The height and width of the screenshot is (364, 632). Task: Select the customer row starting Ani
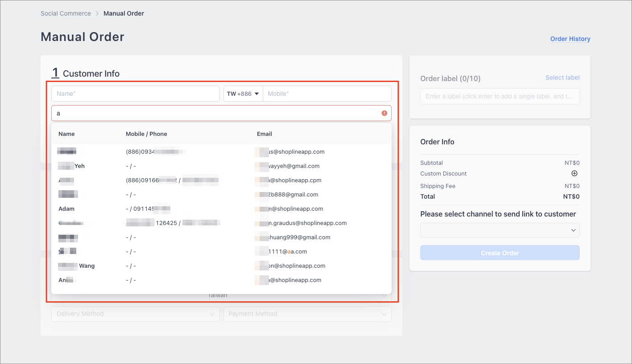coord(221,280)
